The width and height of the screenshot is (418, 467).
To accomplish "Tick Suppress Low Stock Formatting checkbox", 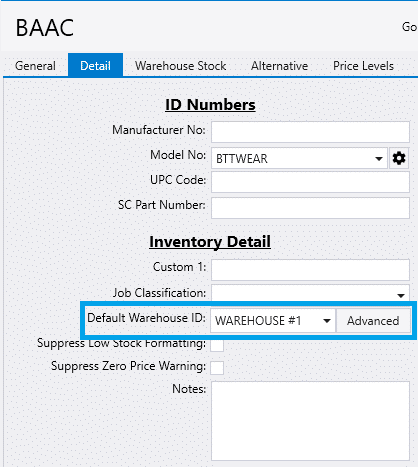I will (x=217, y=345).
